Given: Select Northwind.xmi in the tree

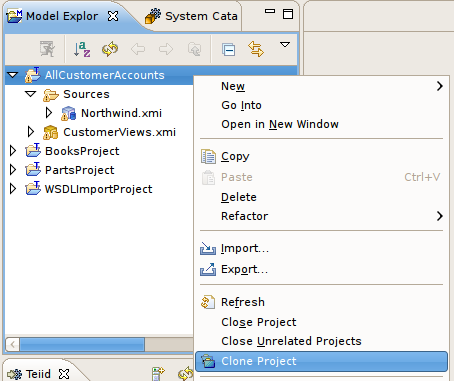Looking at the screenshot, I should pyautogui.click(x=121, y=113).
